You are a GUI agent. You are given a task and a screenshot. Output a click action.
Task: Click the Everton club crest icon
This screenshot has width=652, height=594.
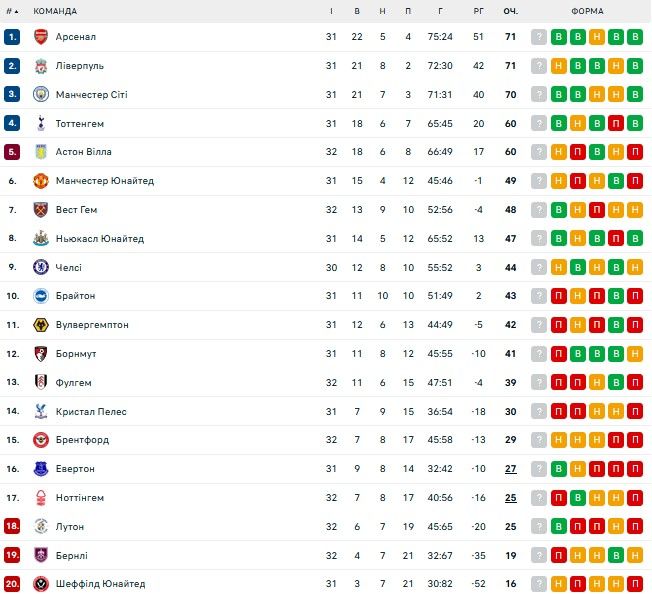[41, 469]
